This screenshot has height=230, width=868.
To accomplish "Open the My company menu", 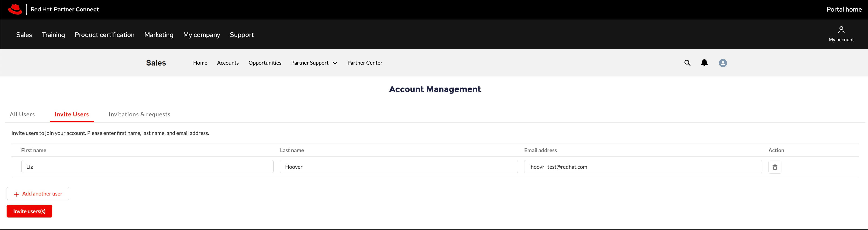I will pyautogui.click(x=201, y=35).
